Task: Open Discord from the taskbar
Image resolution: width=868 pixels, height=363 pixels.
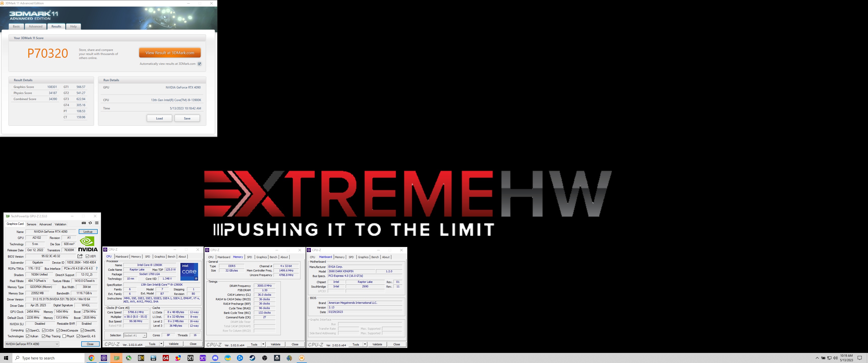Action: [215, 358]
